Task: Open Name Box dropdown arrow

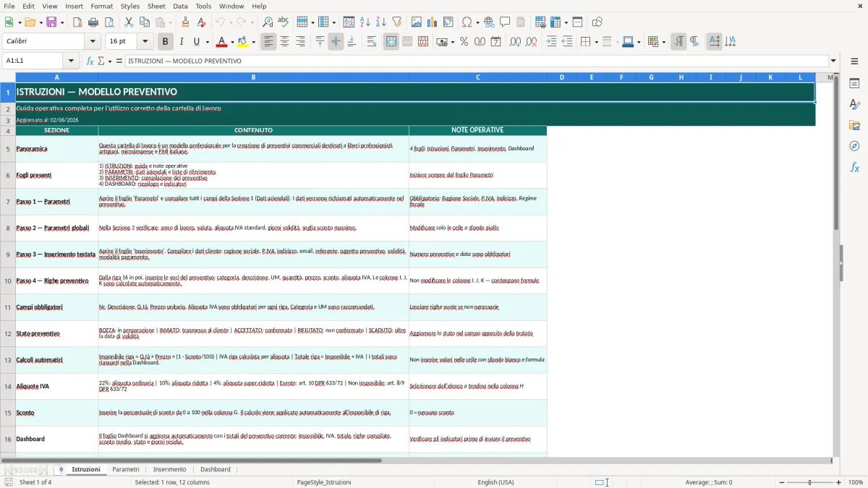Action: tap(71, 61)
